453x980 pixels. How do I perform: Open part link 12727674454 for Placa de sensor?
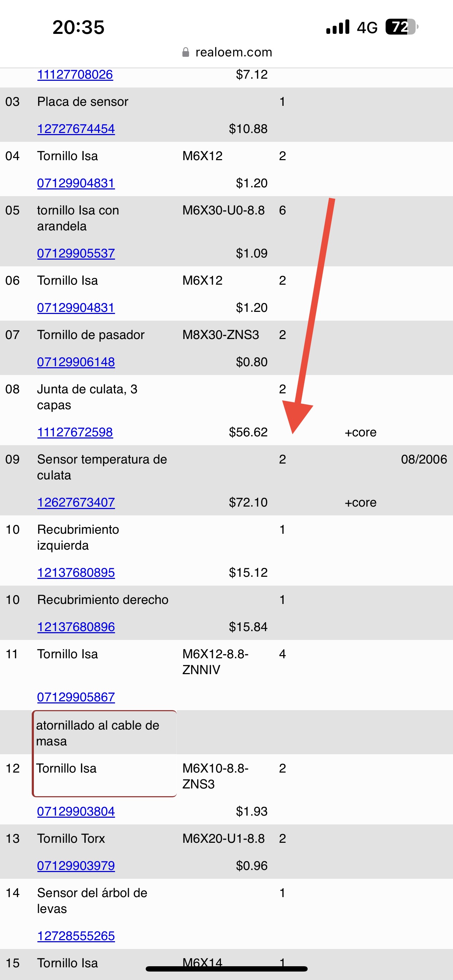click(x=76, y=129)
